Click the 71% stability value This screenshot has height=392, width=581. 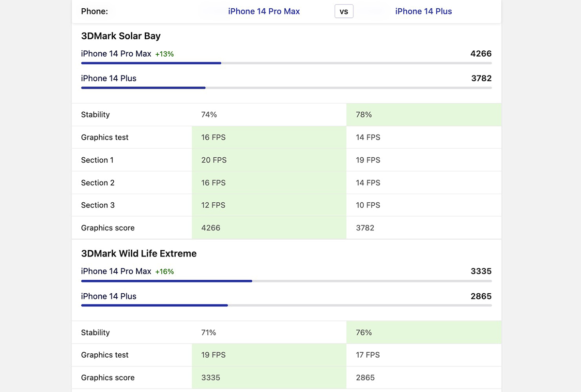coord(209,332)
